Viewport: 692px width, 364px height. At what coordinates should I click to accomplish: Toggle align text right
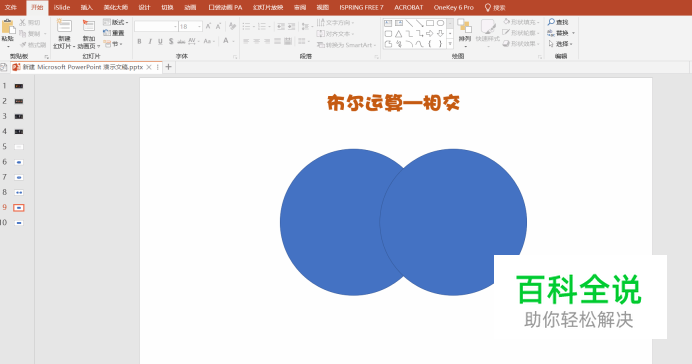pos(267,41)
